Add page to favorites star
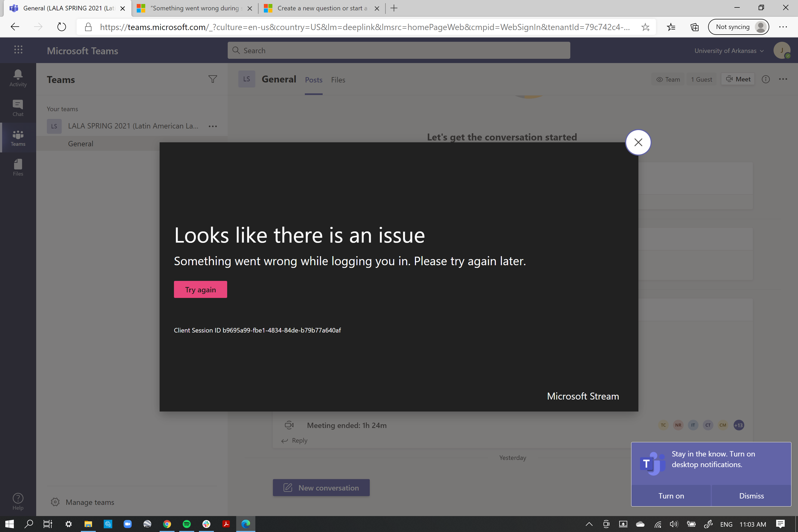 [x=645, y=27]
